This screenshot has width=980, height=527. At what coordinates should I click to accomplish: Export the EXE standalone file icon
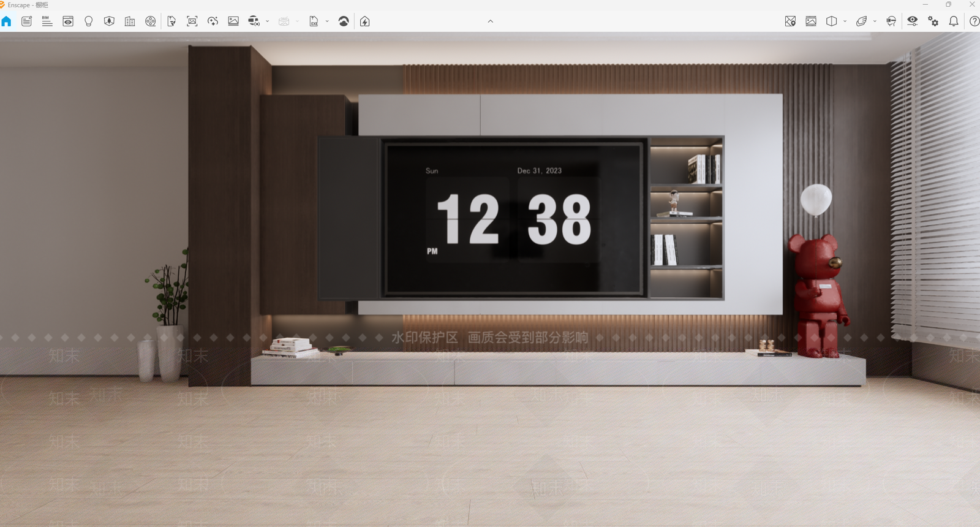point(314,21)
